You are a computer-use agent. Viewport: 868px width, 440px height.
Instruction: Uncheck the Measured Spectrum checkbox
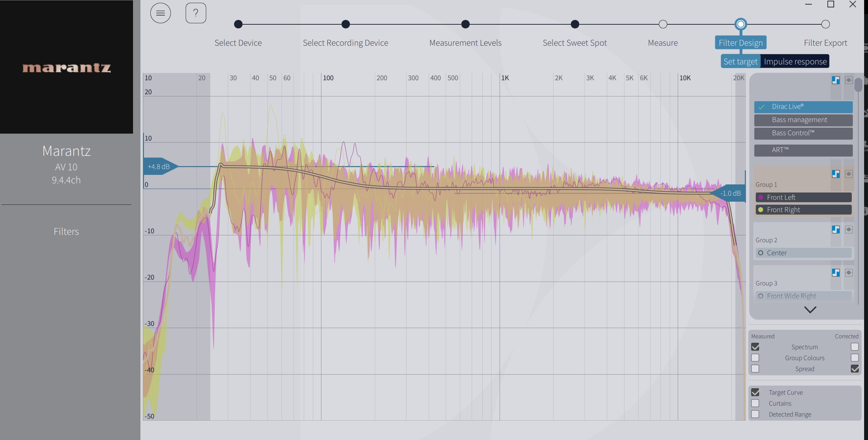[x=755, y=347]
